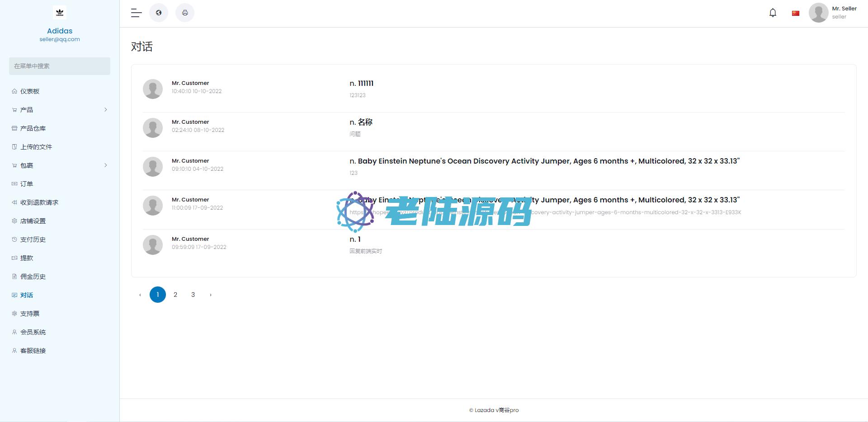The width and height of the screenshot is (868, 422).
Task: Open the notifications bell
Action: click(x=773, y=13)
